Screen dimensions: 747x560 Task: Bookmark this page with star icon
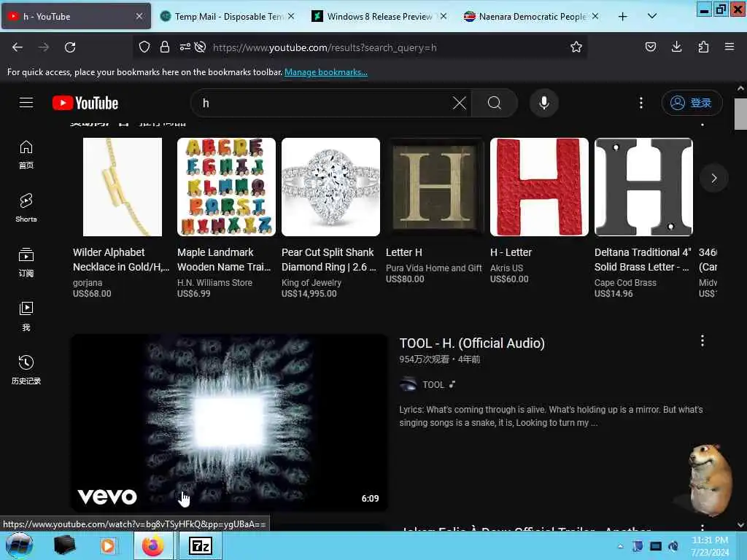pos(576,47)
